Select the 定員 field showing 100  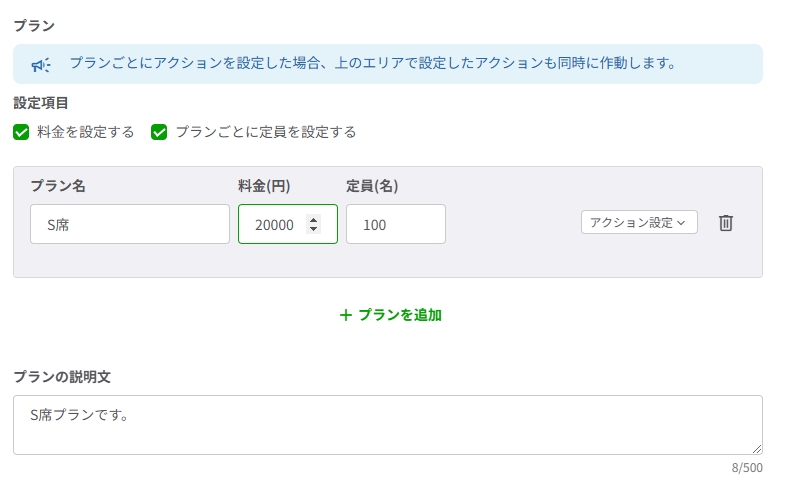395,225
